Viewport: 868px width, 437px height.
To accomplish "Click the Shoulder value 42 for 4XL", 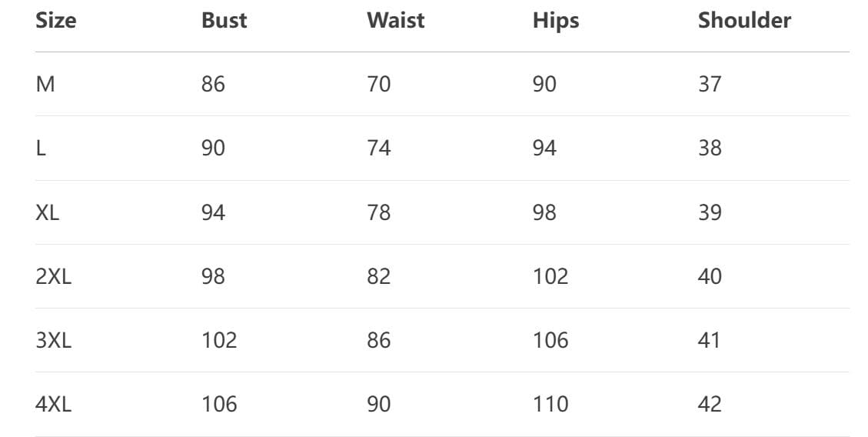I will pos(710,404).
